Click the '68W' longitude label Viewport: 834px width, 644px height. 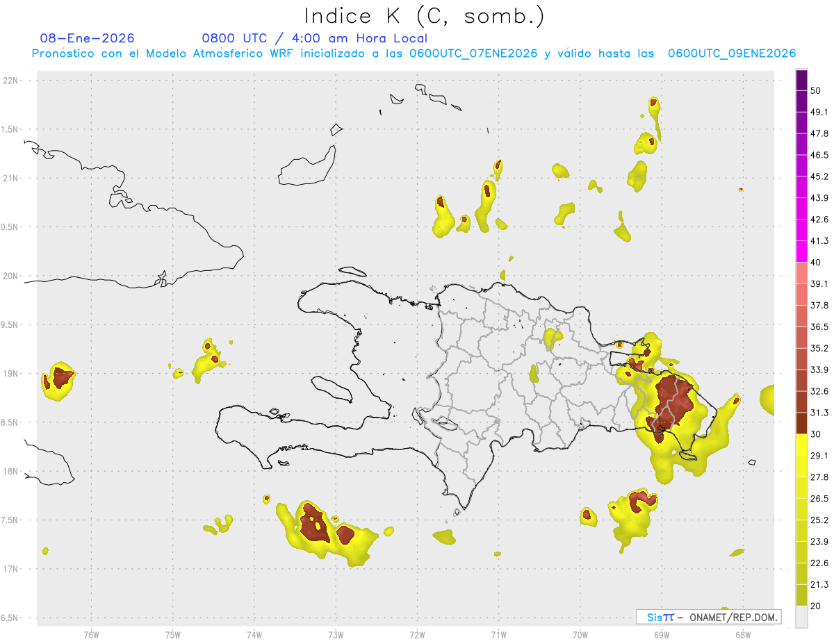click(x=743, y=634)
